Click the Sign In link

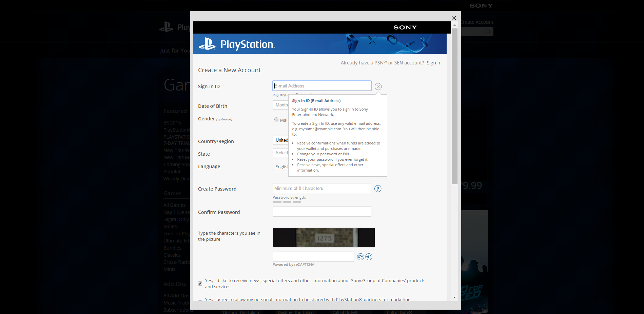coord(434,63)
